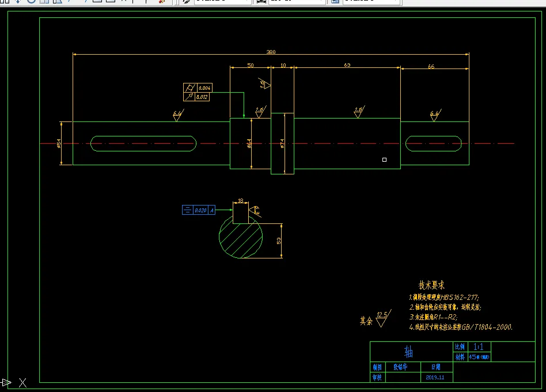Click the 技术要求 heading text
This screenshot has height=392, width=546.
431,285
